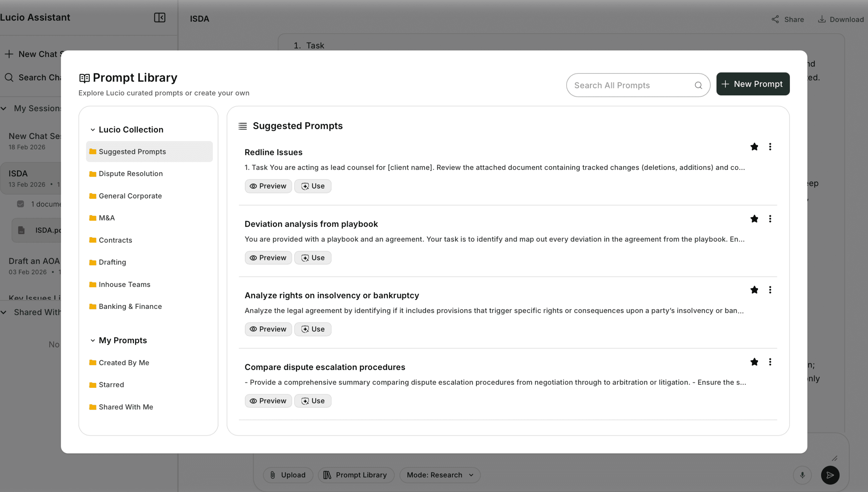Open the Mode: Research dropdown

tap(440, 475)
